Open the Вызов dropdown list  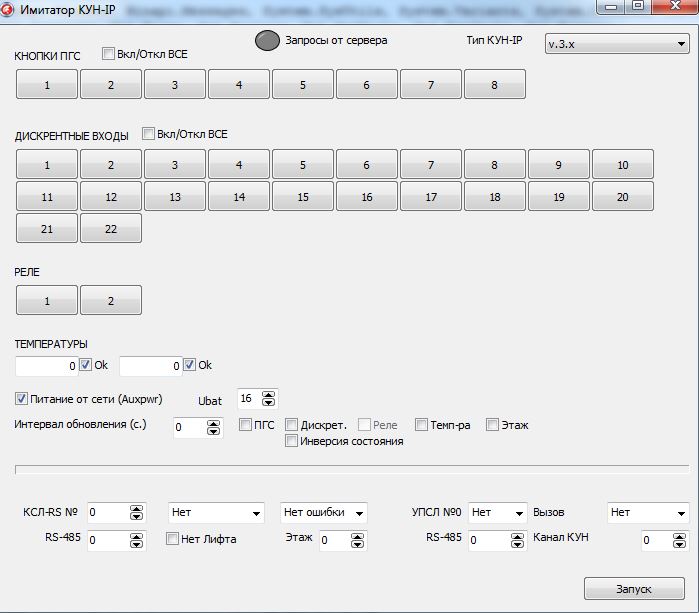pyautogui.click(x=647, y=513)
